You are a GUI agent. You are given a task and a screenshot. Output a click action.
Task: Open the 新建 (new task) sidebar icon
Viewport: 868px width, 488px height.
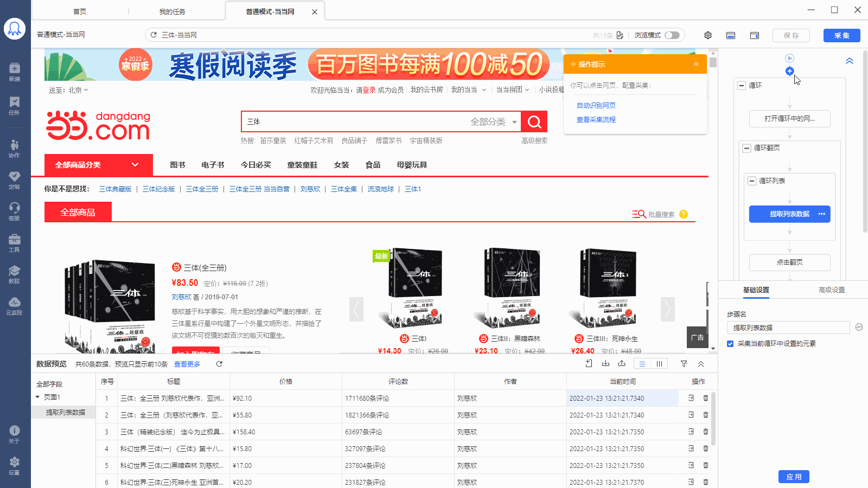(15, 72)
